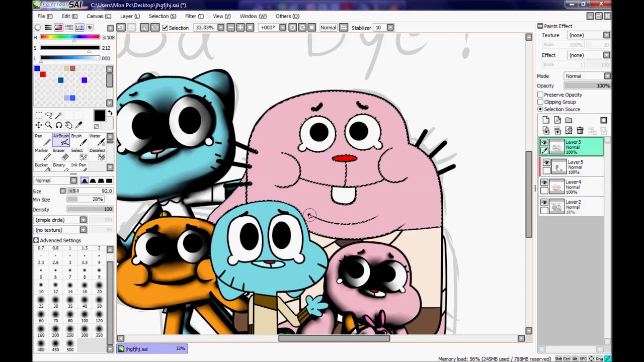
Task: Click the Normal view mode button
Action: point(328,28)
